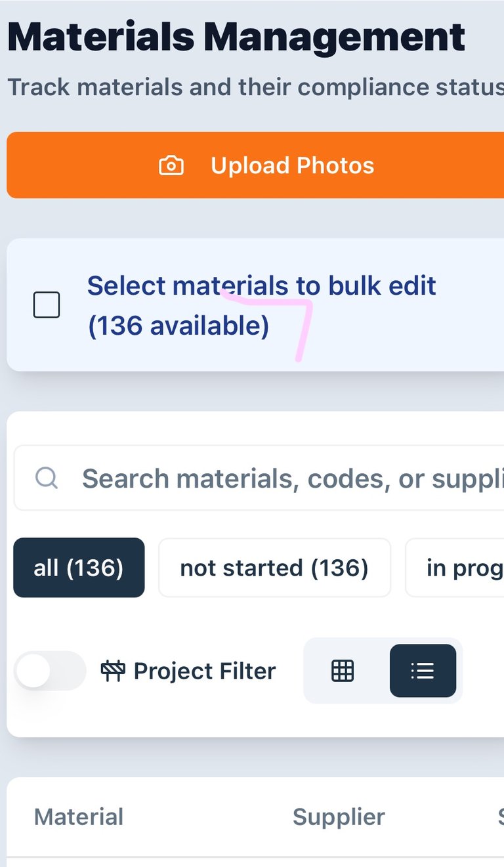The height and width of the screenshot is (867, 504).
Task: Click the magnifying glass search icon
Action: 47,478
